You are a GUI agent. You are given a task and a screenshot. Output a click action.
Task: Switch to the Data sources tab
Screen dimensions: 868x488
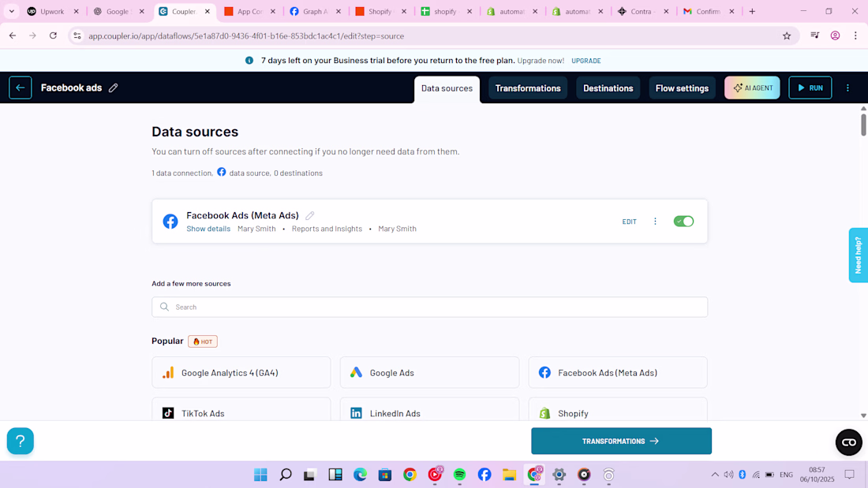pyautogui.click(x=447, y=88)
